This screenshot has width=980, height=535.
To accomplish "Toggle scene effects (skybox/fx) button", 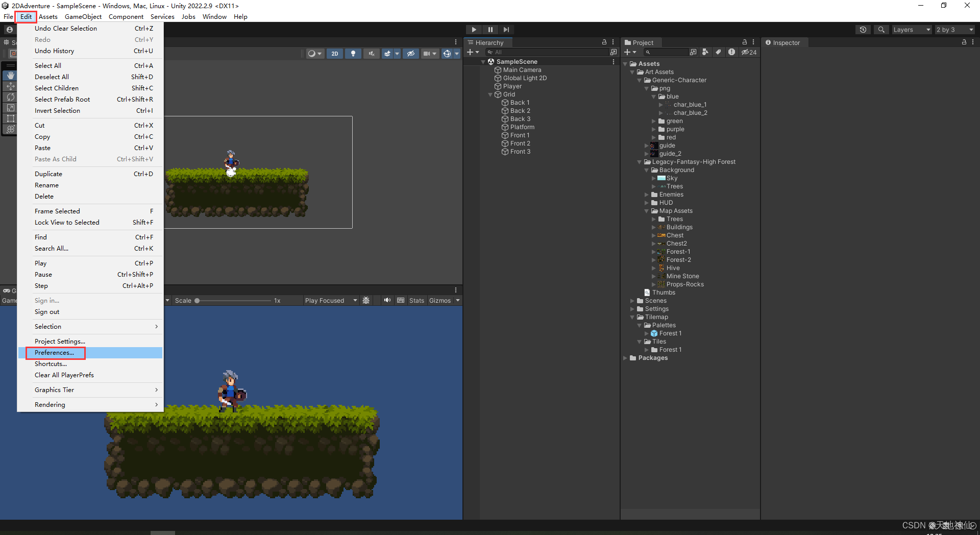I will [387, 54].
